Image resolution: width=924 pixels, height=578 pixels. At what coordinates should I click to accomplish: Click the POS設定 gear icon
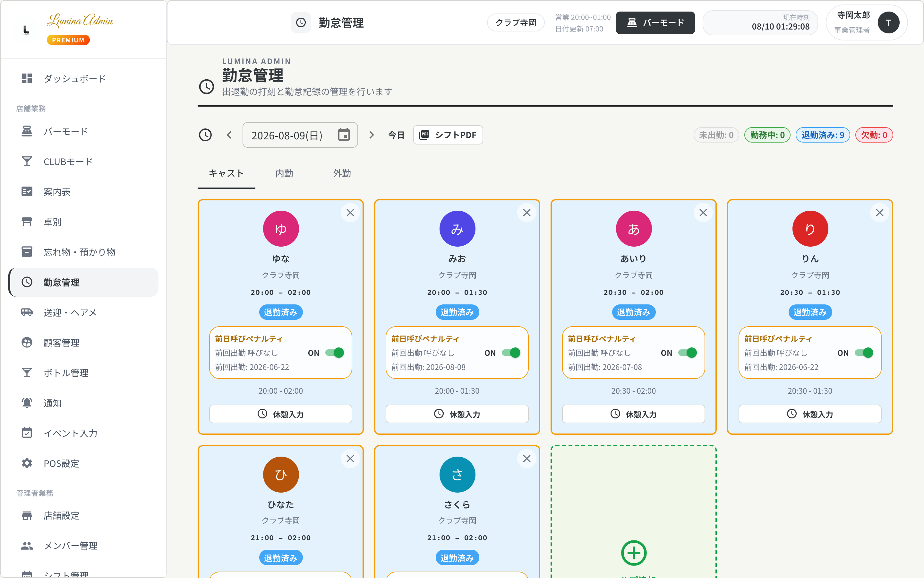tap(27, 463)
